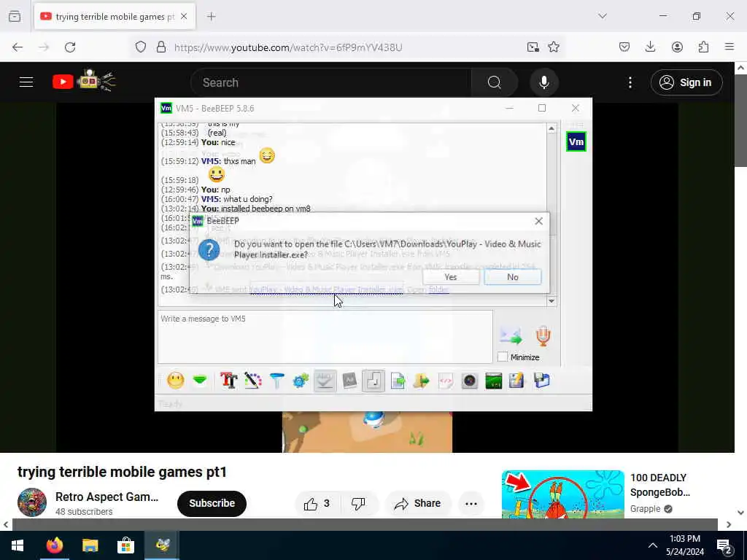747x560 pixels.
Task: Open the BeeBEEP emoticons picker
Action: click(175, 381)
